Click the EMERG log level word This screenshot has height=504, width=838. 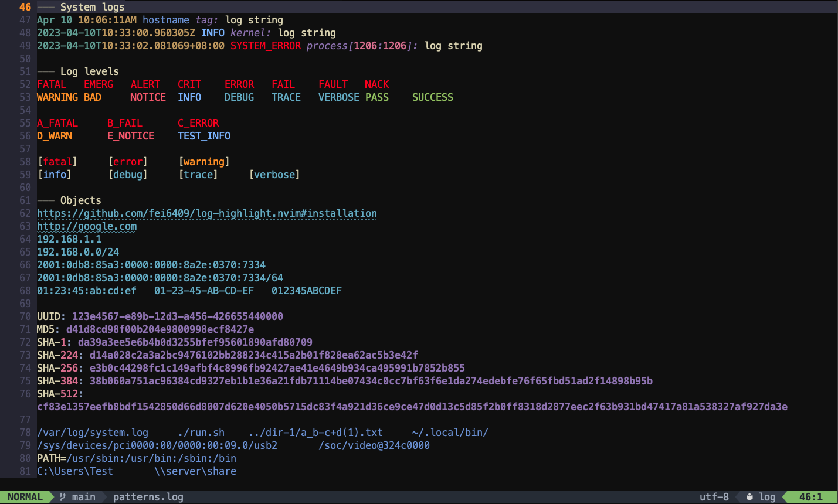[x=99, y=84]
